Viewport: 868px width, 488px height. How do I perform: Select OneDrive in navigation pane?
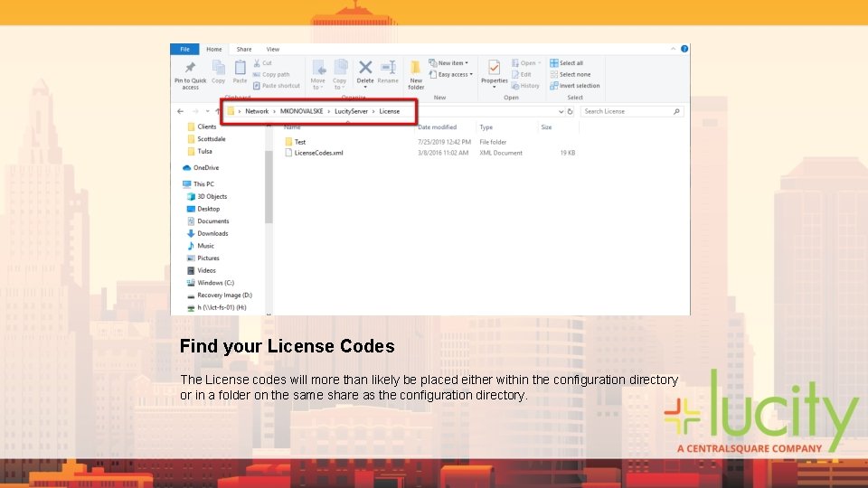pos(206,168)
